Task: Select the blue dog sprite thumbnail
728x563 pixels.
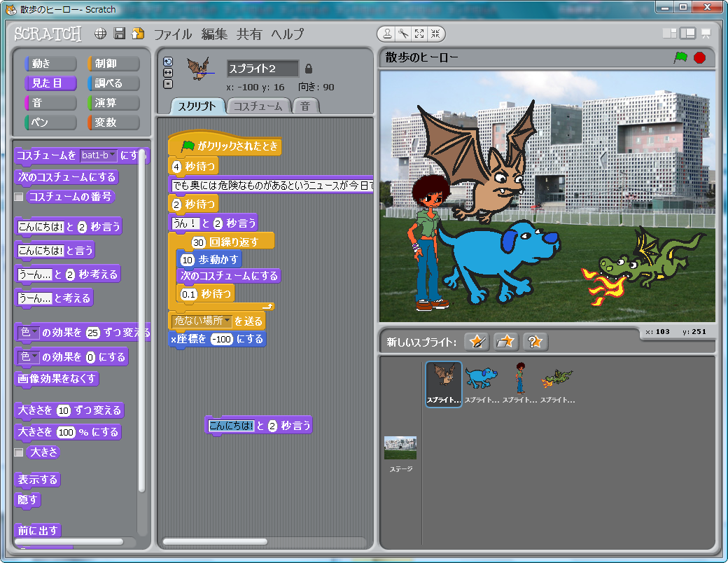Action: coord(482,384)
